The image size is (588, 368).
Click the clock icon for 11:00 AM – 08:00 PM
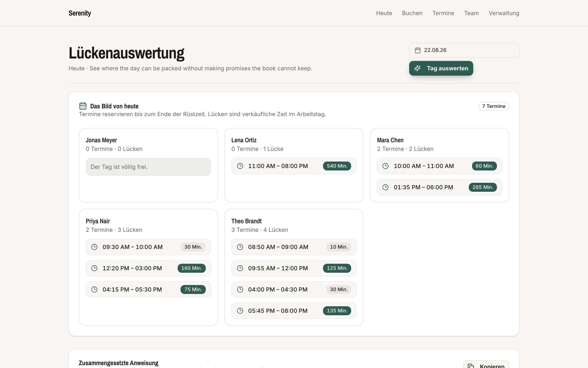[240, 166]
